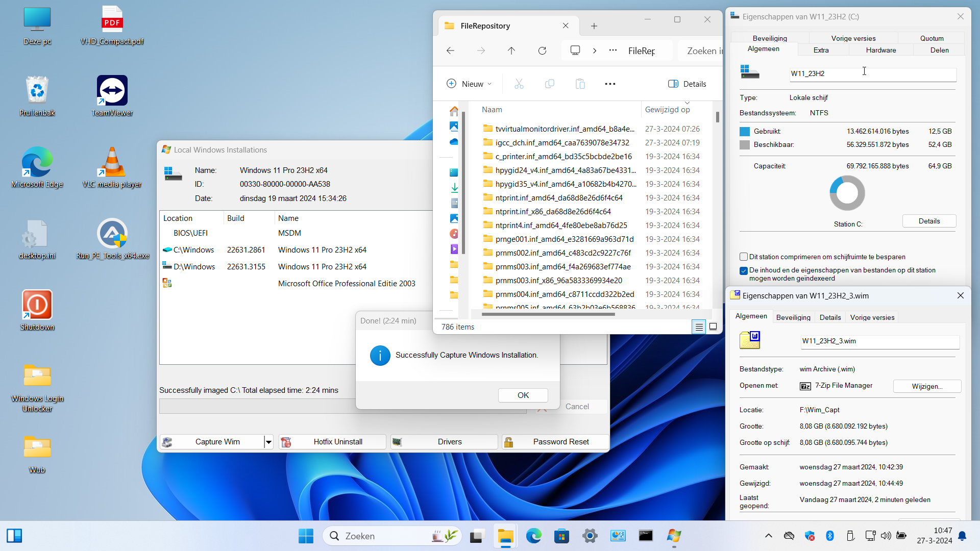Screen dimensions: 980x551
Task: Open the TeamViewer desktop icon
Action: pos(112,96)
